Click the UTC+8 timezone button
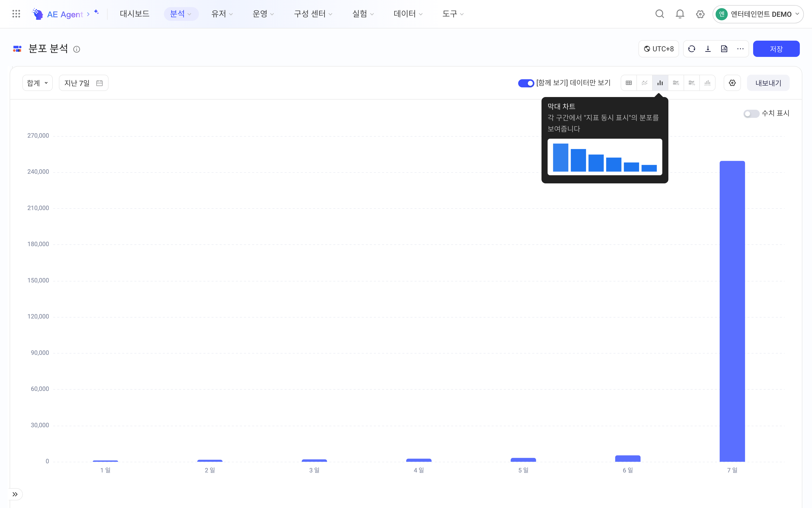The image size is (812, 508). [x=658, y=49]
